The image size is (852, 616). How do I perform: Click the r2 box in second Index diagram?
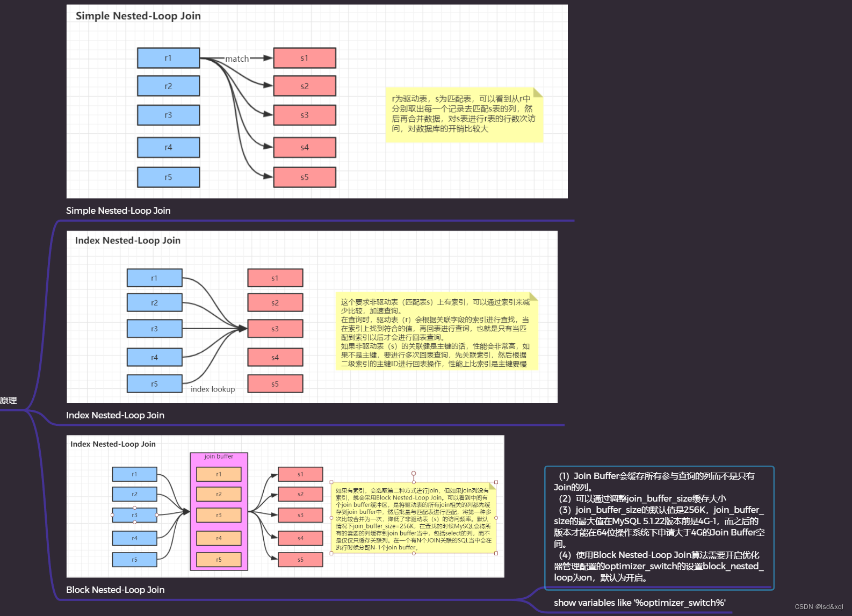click(x=155, y=303)
